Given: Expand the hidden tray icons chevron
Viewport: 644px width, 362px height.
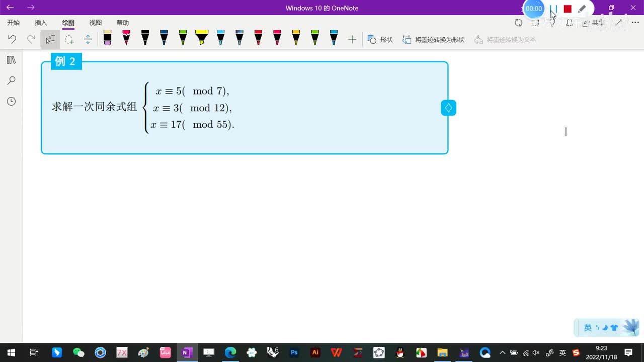Looking at the screenshot, I should (502, 352).
